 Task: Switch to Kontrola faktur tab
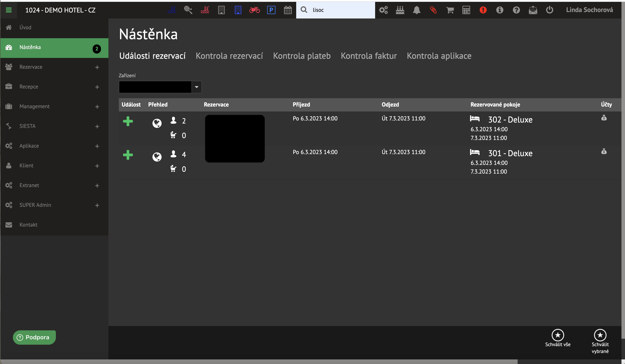(x=368, y=56)
